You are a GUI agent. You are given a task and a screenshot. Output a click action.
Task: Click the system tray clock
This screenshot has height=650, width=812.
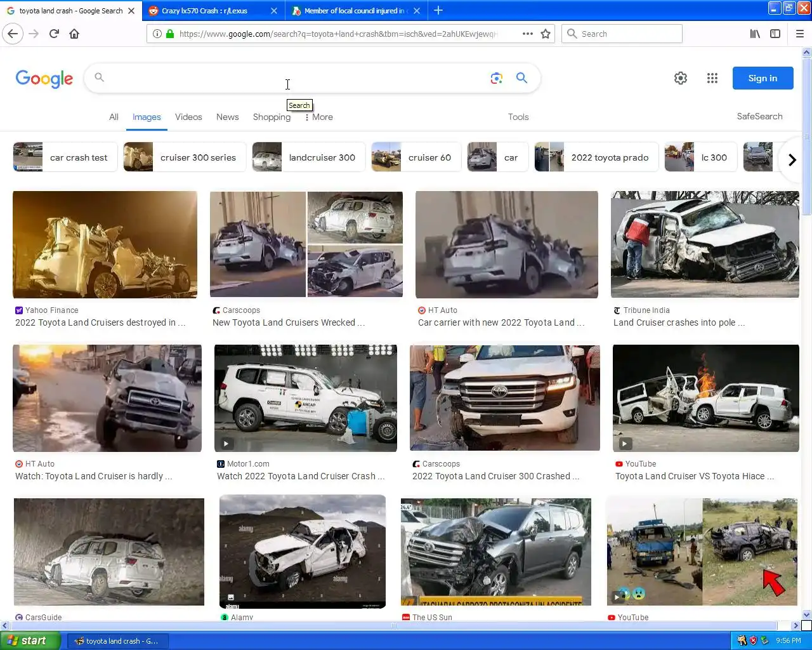pyautogui.click(x=788, y=641)
